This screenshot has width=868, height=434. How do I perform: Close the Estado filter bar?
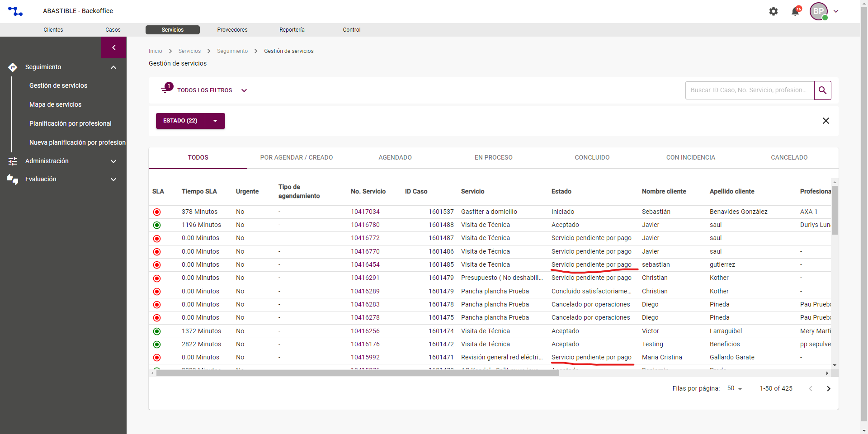[826, 121]
